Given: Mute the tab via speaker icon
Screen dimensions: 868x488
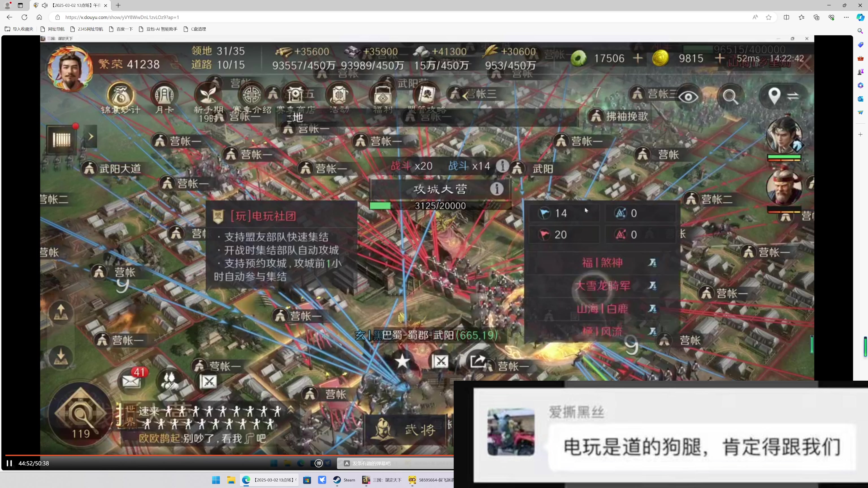Looking at the screenshot, I should tap(45, 5).
